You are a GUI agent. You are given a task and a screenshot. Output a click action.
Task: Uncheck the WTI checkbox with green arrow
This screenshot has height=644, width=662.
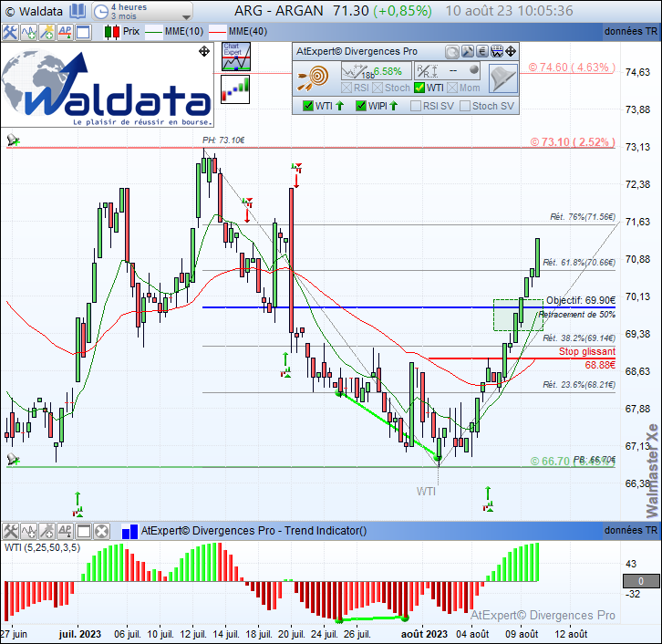(308, 106)
